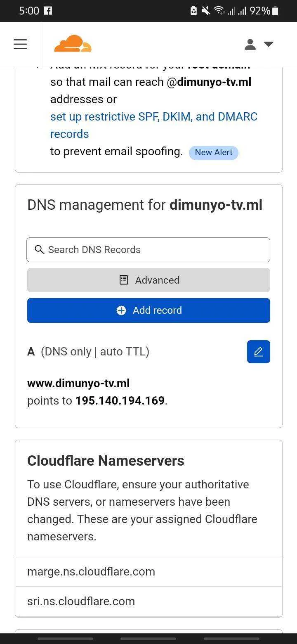Click the blue Add record button

[148, 310]
